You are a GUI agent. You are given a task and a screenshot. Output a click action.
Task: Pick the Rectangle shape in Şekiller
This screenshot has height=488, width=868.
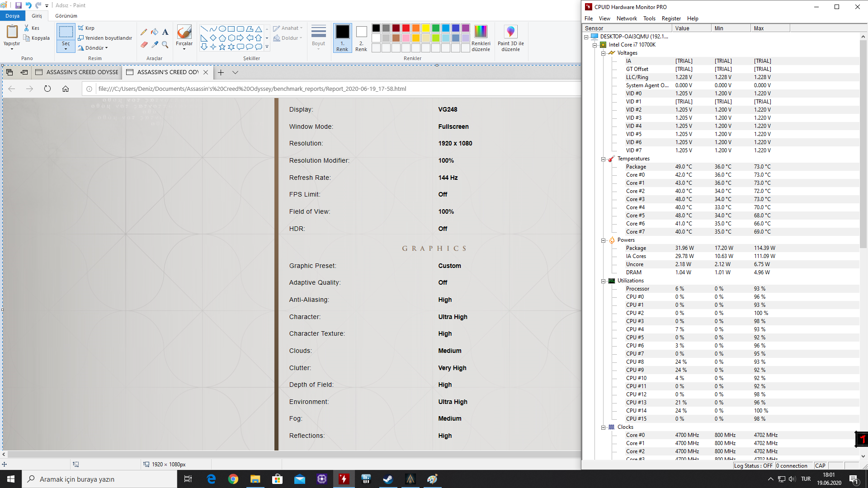point(231,28)
